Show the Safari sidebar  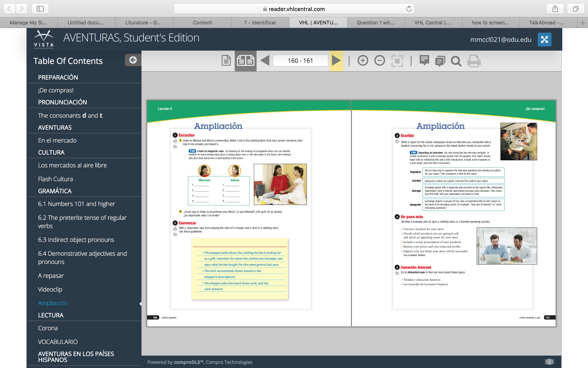click(40, 9)
